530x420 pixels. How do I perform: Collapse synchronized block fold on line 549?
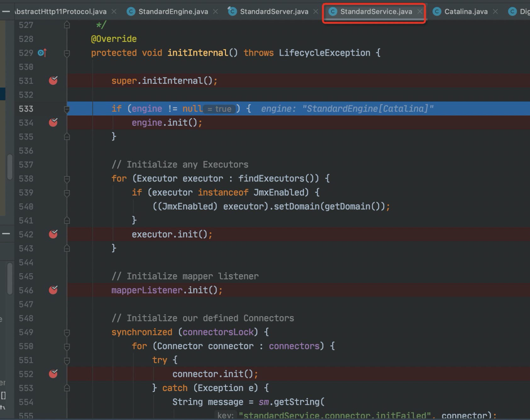coord(67,333)
